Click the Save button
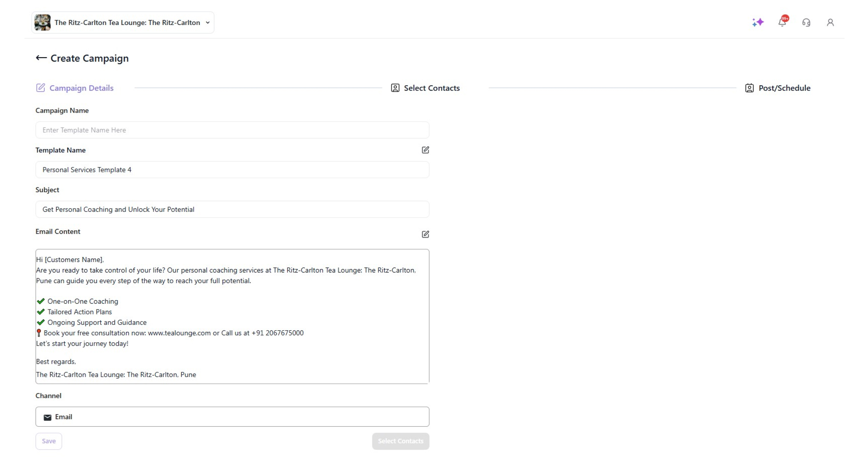Image resolution: width=868 pixels, height=459 pixels. 49,441
